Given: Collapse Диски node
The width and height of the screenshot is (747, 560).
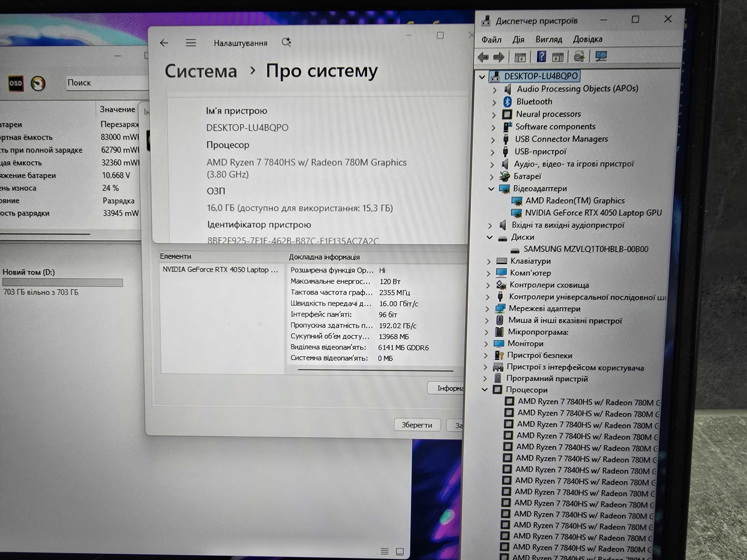Looking at the screenshot, I should (490, 237).
